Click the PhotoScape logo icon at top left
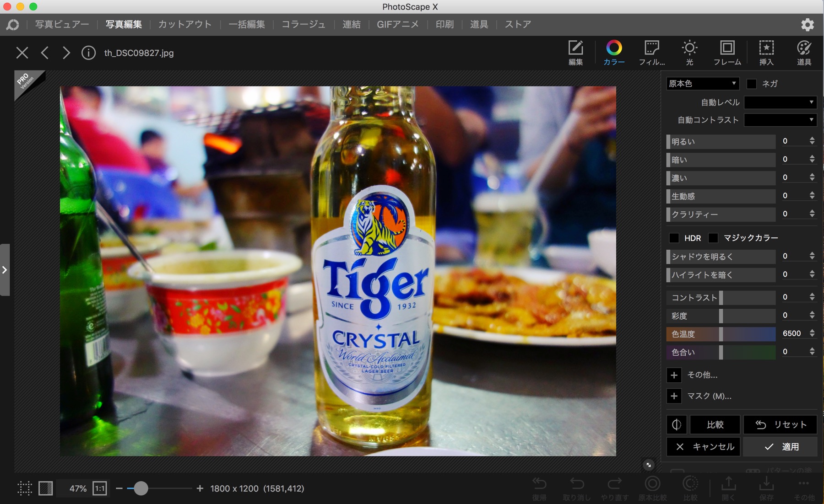The width and height of the screenshot is (824, 504). [x=13, y=25]
